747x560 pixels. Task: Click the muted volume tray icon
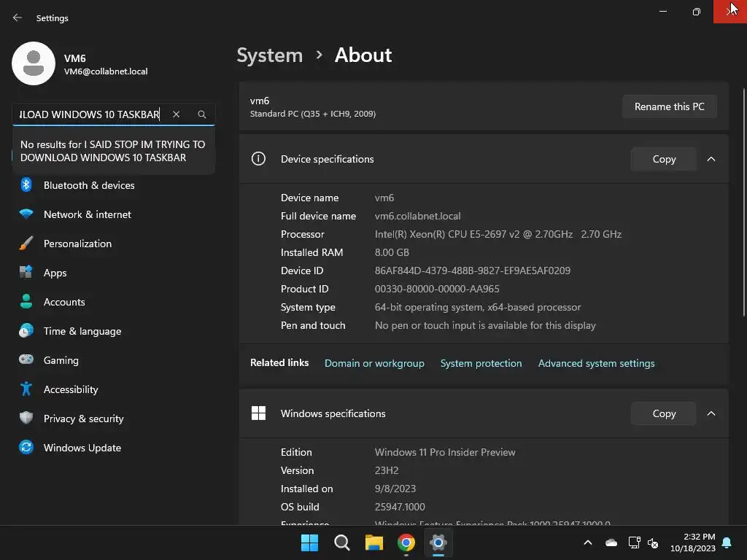[x=653, y=542]
